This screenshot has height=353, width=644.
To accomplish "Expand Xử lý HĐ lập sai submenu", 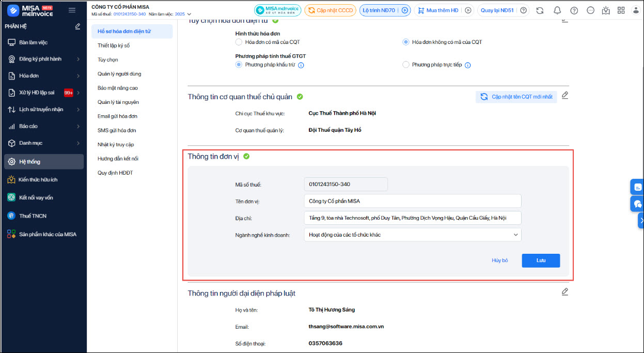I will coord(78,93).
